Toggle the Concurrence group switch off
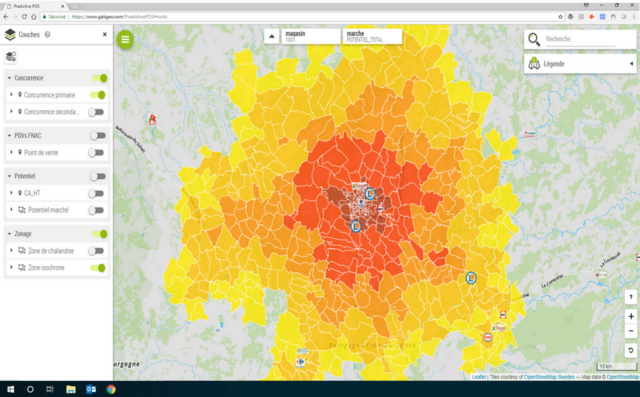 click(100, 78)
